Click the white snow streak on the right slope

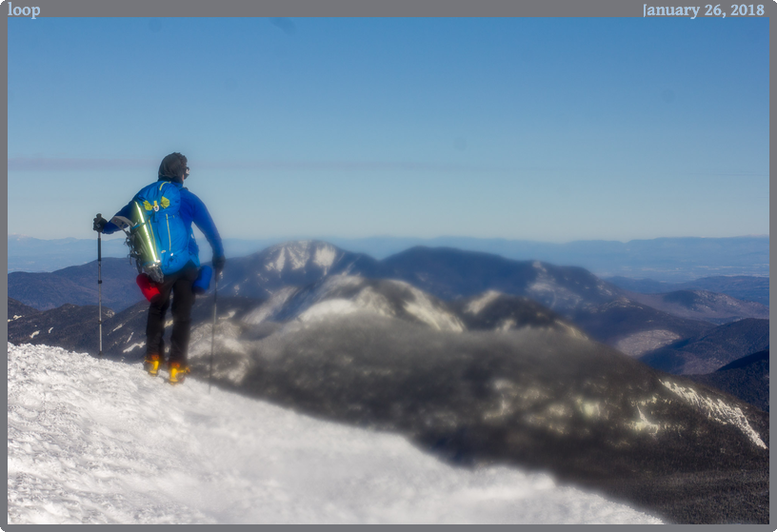pos(719,410)
